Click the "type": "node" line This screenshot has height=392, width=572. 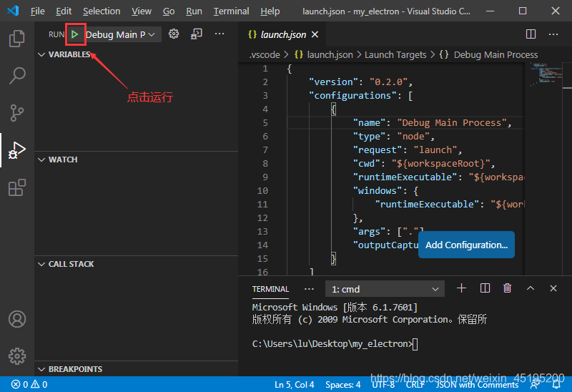pyautogui.click(x=394, y=137)
